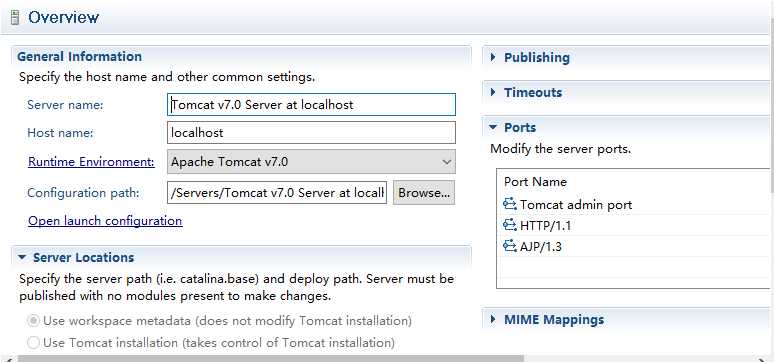Screen dimensions: 774x362
Task: Click into the Host name field
Action: (x=311, y=132)
